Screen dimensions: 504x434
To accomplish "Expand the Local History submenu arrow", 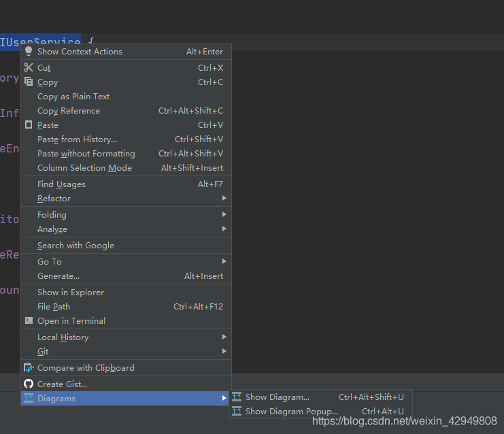I will pyautogui.click(x=224, y=337).
